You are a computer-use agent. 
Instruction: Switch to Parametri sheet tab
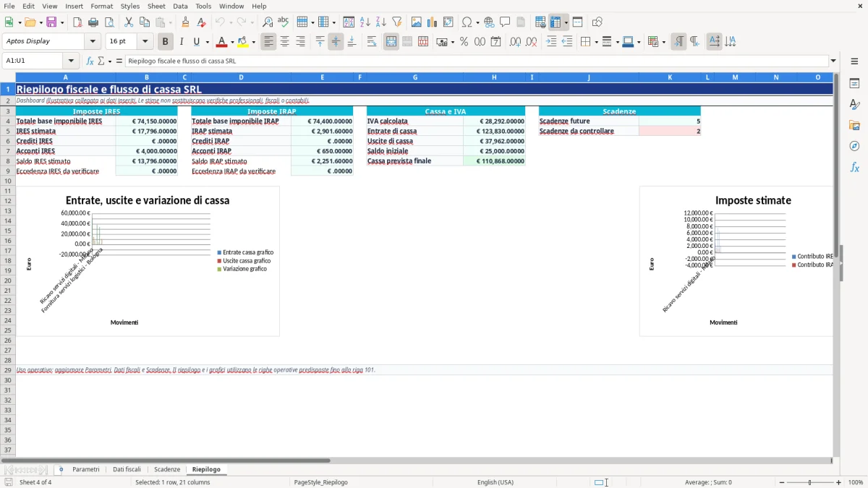86,470
